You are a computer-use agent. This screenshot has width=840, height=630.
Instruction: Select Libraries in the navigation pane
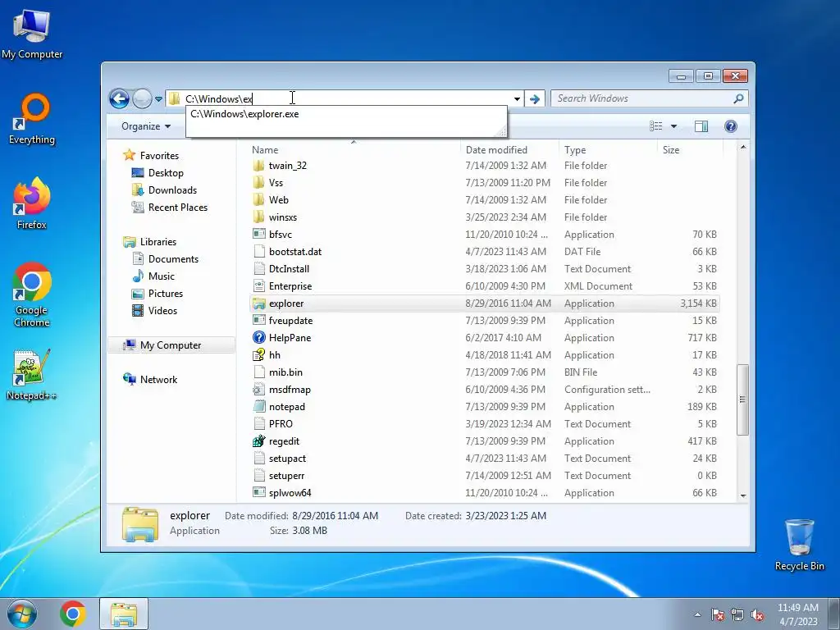pyautogui.click(x=158, y=242)
